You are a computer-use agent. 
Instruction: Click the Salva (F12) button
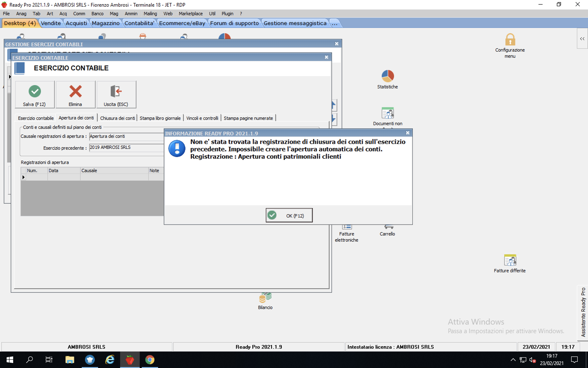pyautogui.click(x=35, y=94)
